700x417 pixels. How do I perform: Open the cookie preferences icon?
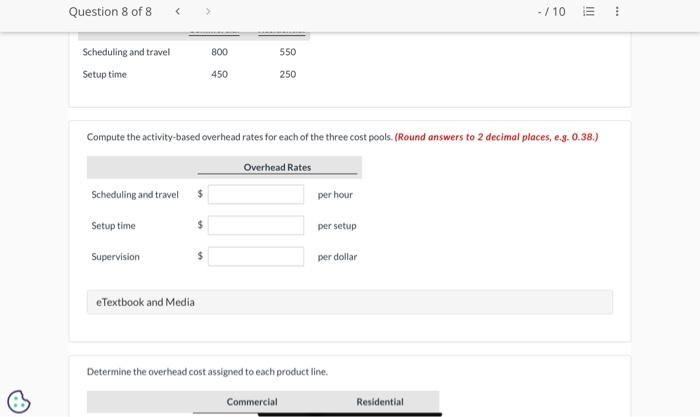click(x=19, y=401)
